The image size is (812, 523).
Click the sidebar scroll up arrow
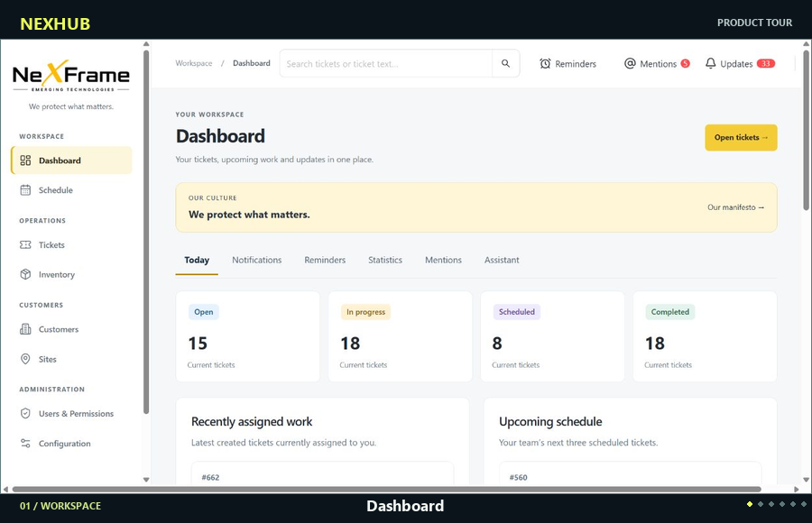pyautogui.click(x=146, y=44)
